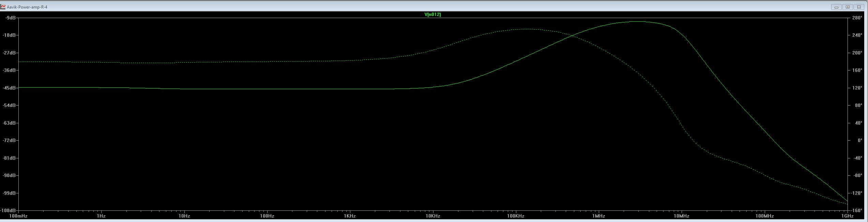Click the -108dB magnitude axis label
The height and width of the screenshot is (222, 868).
pos(8,210)
